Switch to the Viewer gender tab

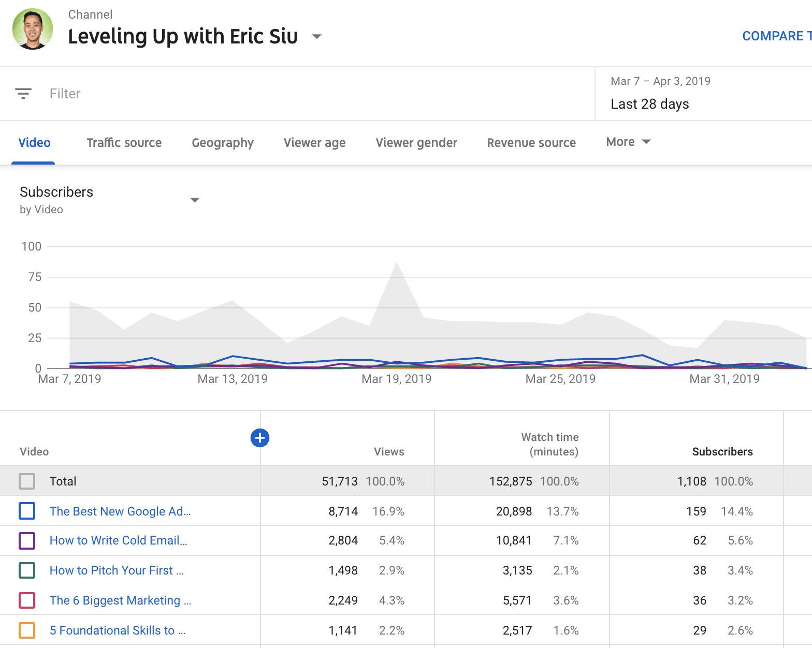417,143
